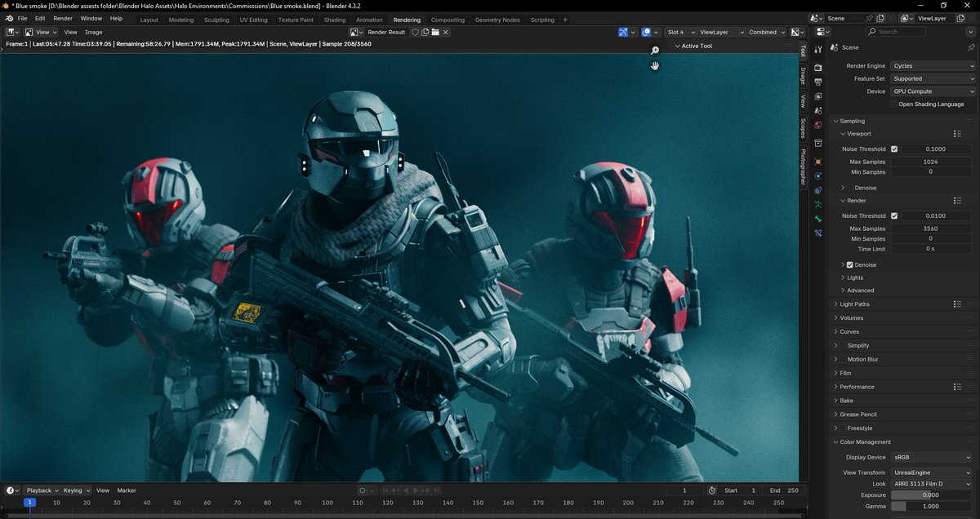The image size is (980, 519).
Task: Open the Tool properties tab icon
Action: pyautogui.click(x=817, y=51)
